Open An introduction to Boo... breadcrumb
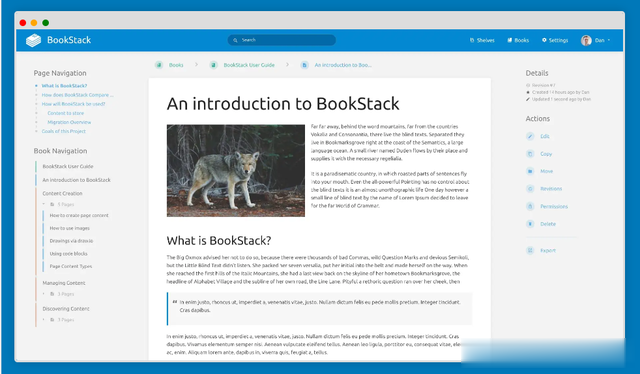The image size is (640, 374). click(343, 65)
